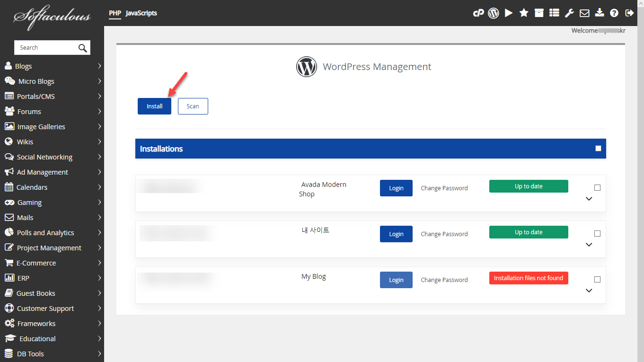Open WordPress manager icon in top bar
Image resolution: width=644 pixels, height=362 pixels.
click(494, 13)
